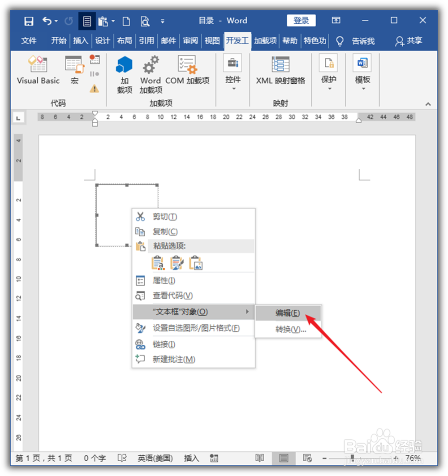Click the Redo icon
Viewport: 448px width, 476px height.
pos(69,21)
